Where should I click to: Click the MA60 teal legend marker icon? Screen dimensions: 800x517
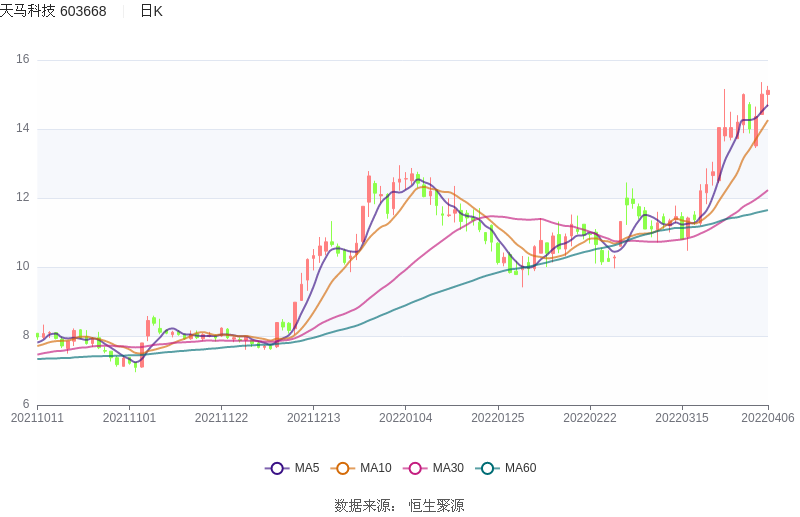coord(487,468)
